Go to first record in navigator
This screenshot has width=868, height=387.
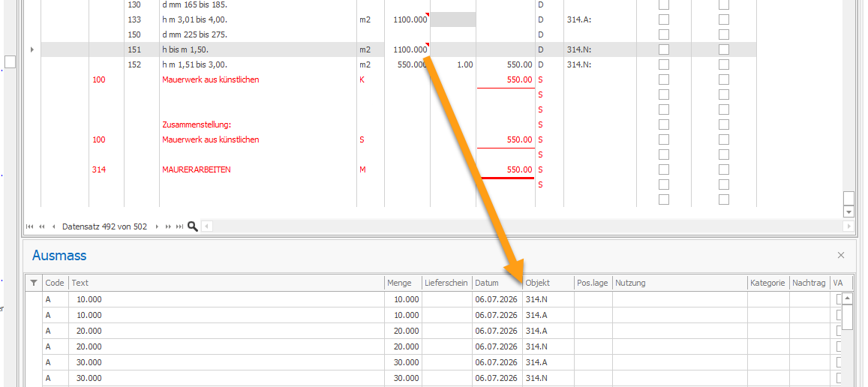click(x=30, y=226)
